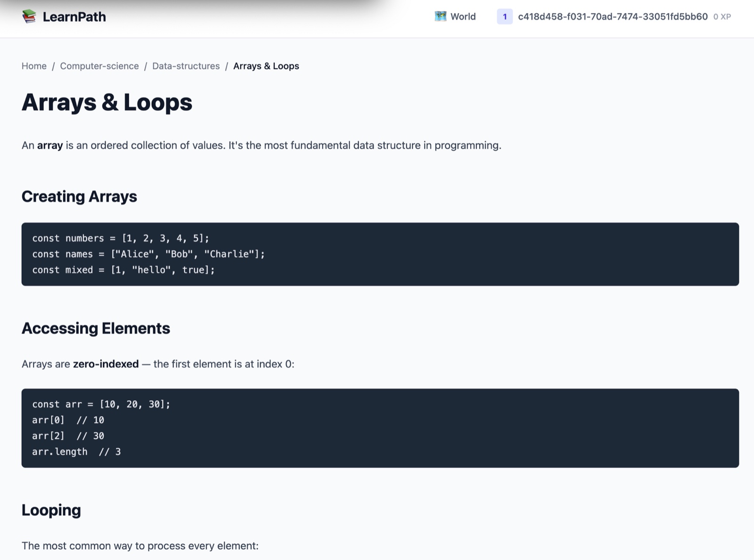The height and width of the screenshot is (560, 754).
Task: Click the Creating Arrays heading
Action: point(79,196)
